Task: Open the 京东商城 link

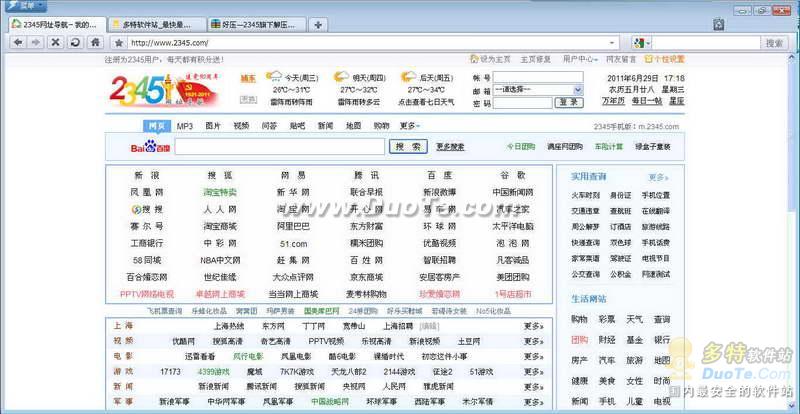Action: (x=366, y=277)
